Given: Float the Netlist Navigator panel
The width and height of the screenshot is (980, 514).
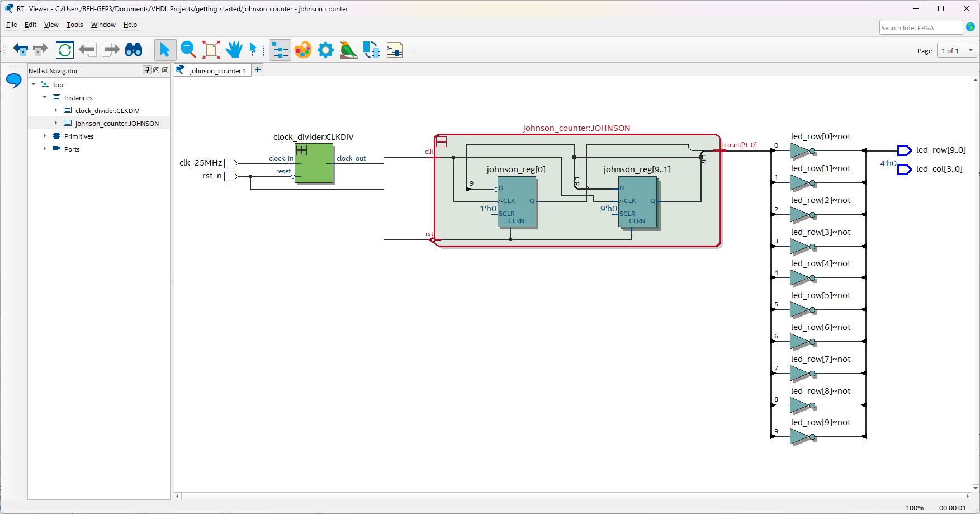Looking at the screenshot, I should point(156,70).
